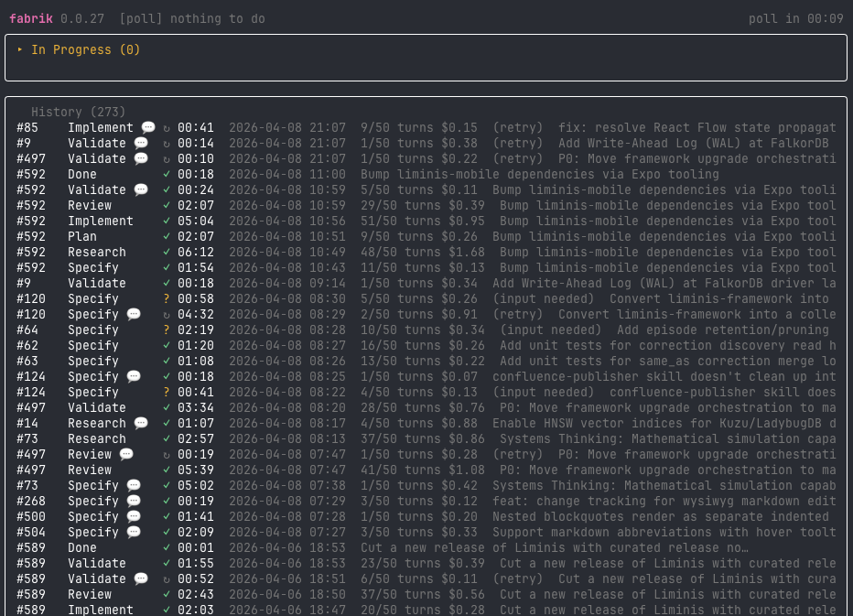Image resolution: width=853 pixels, height=616 pixels.
Task: Click the question mark status on #64 Specify
Action: [x=167, y=330]
